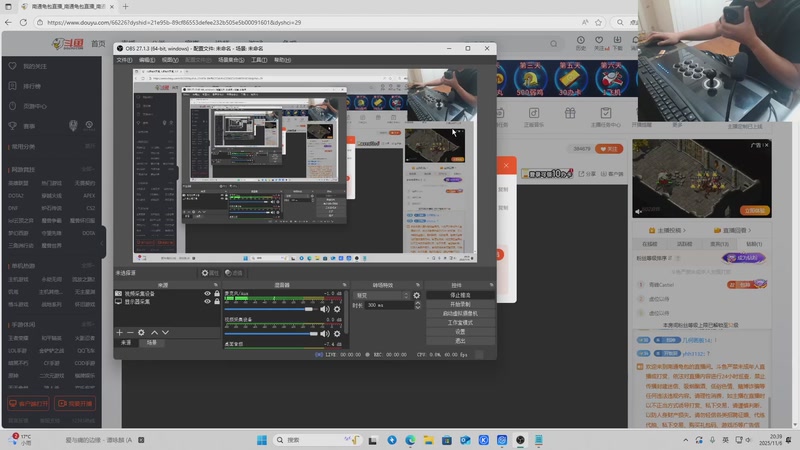This screenshot has width=800, height=450.
Task: Switch to 来源 tab in OBS dock
Action: click(x=126, y=343)
